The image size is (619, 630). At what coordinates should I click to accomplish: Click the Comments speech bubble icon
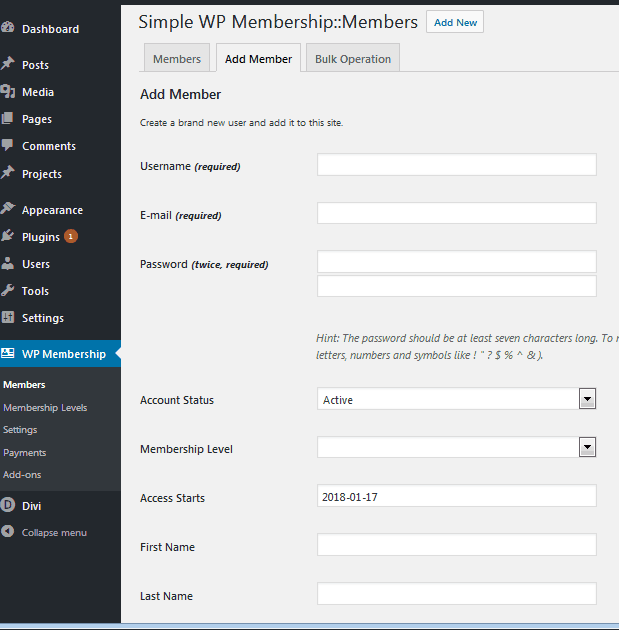tap(8, 145)
